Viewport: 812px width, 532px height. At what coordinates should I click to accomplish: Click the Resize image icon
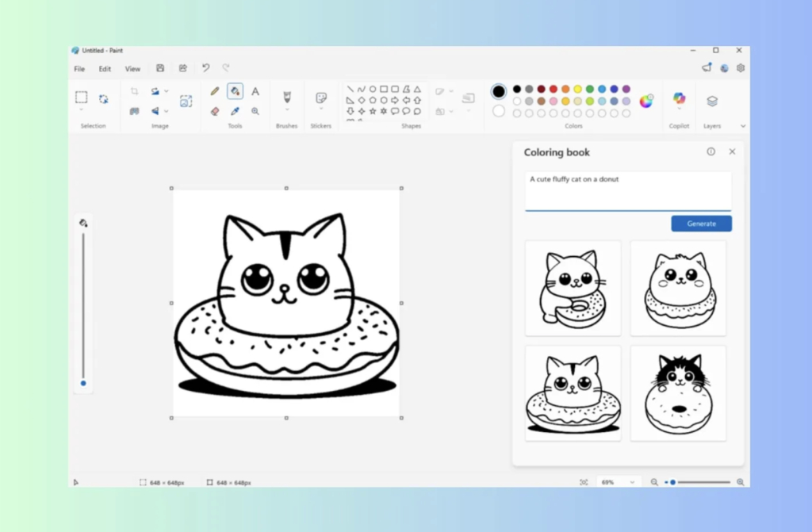point(186,101)
